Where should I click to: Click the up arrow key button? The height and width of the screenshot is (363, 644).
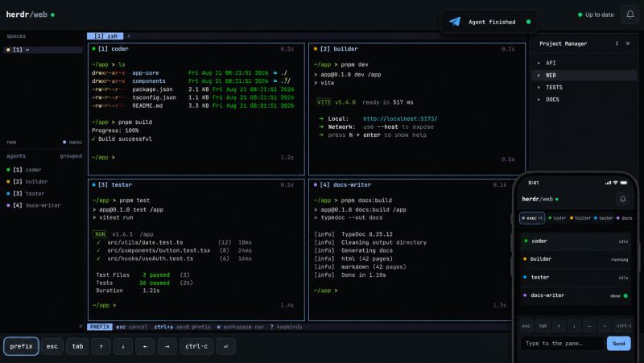[101, 347]
